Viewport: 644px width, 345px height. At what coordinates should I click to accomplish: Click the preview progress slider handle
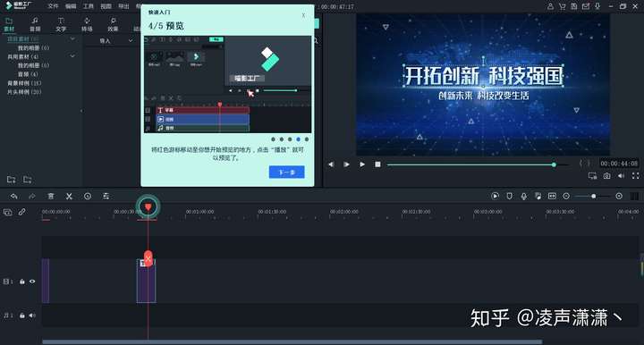[x=554, y=164]
